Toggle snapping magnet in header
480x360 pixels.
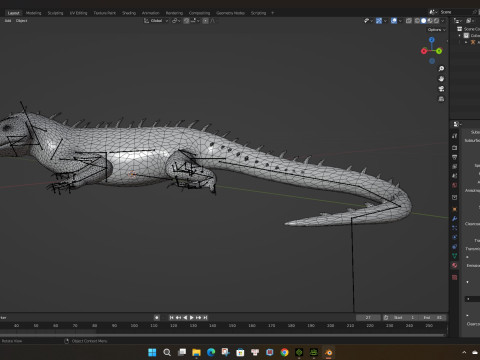(x=186, y=21)
